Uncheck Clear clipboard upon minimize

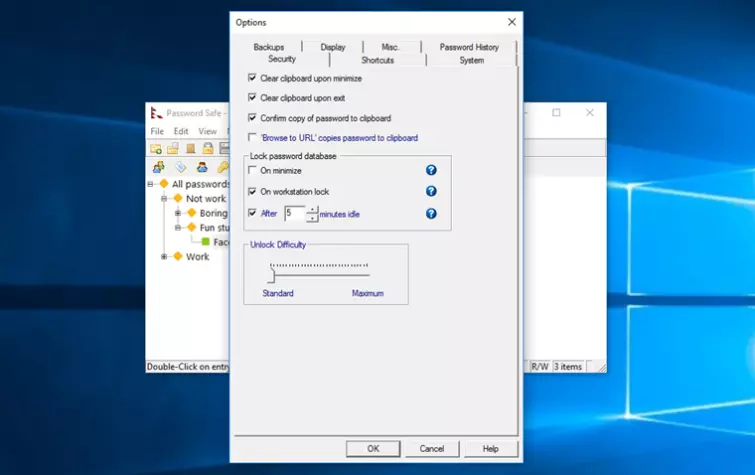coord(252,78)
